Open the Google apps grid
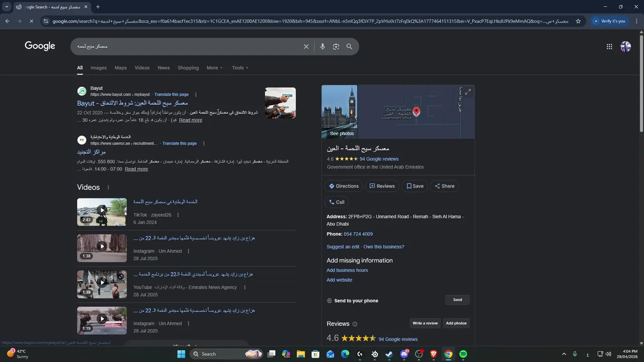644x362 pixels. tap(609, 46)
